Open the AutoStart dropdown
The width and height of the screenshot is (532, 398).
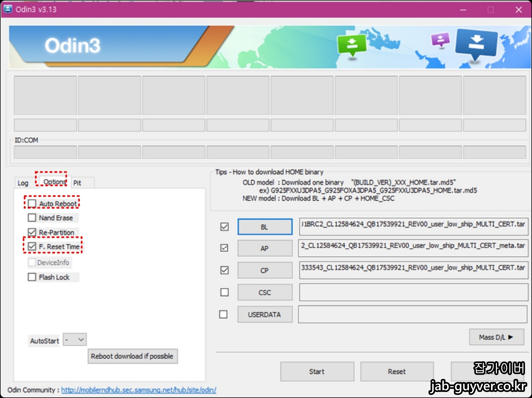click(75, 340)
